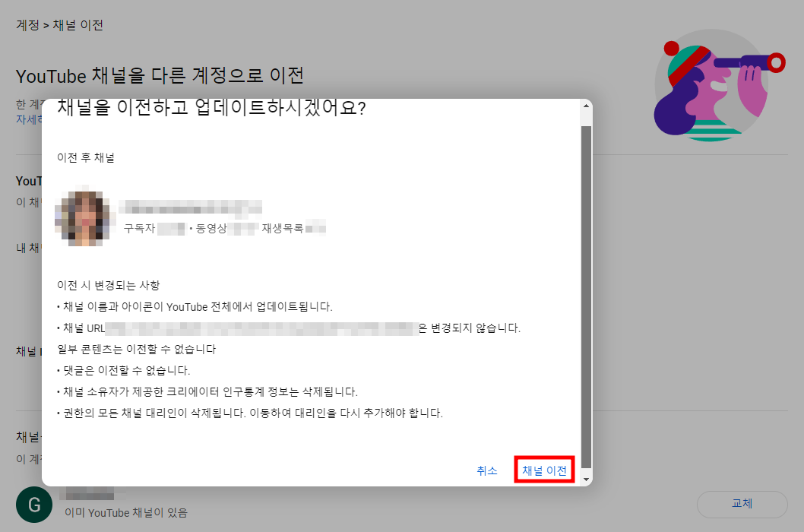
Task: Click the dialog scrollbar up arrow
Action: pos(586,106)
